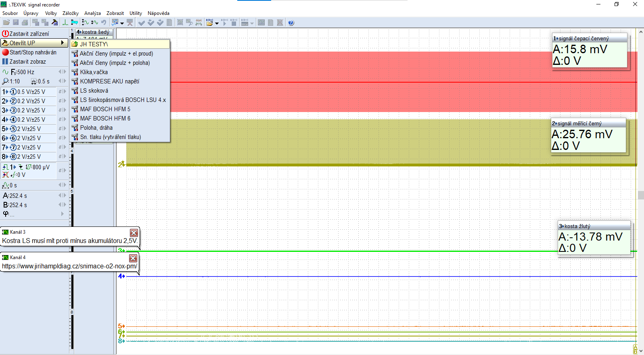Open the JH TESTY folder entry
Screen dimensions: 644x355
(x=94, y=44)
